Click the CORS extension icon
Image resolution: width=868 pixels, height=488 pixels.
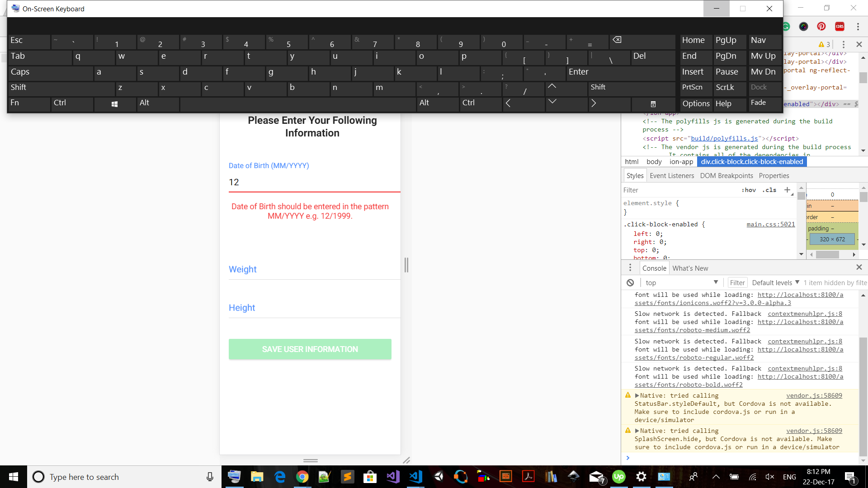coord(840,26)
